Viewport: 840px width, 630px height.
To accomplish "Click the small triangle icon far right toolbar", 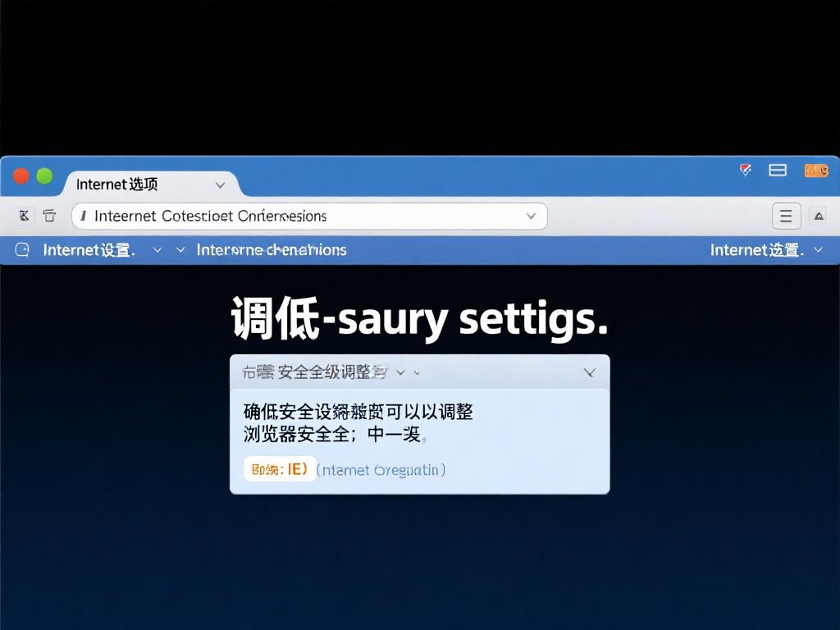I will pyautogui.click(x=819, y=215).
